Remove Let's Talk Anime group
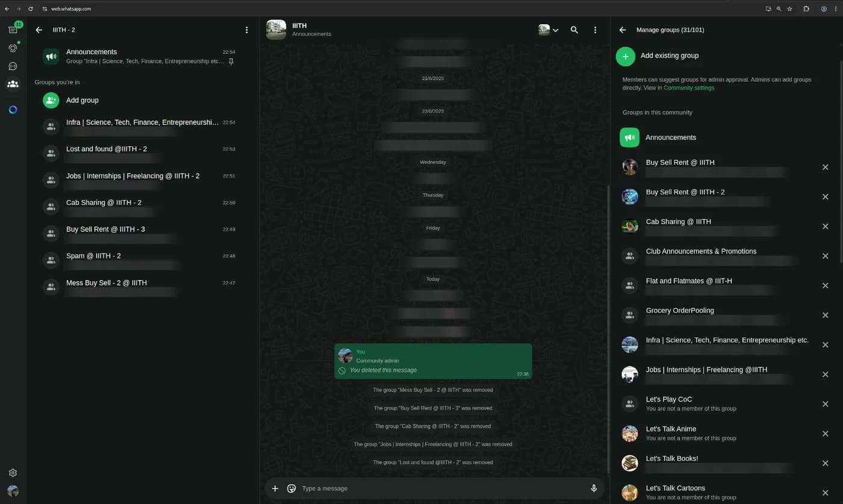Image resolution: width=843 pixels, height=504 pixels. [x=826, y=434]
